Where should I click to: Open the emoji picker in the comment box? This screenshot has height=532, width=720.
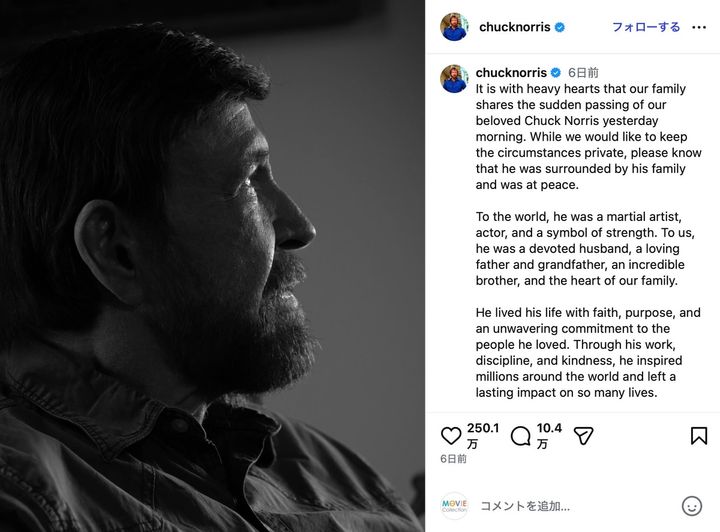[691, 506]
